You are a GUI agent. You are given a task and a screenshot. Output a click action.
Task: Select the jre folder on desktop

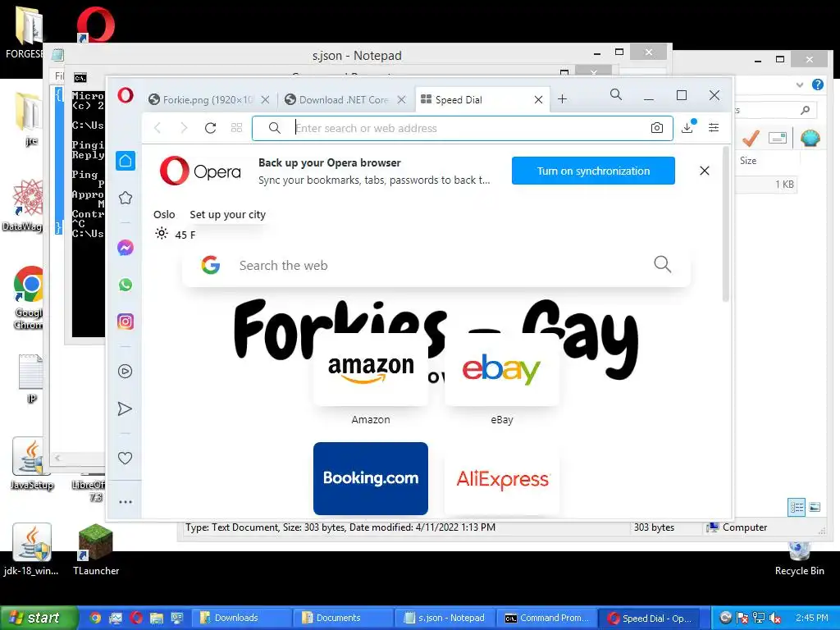tap(29, 120)
